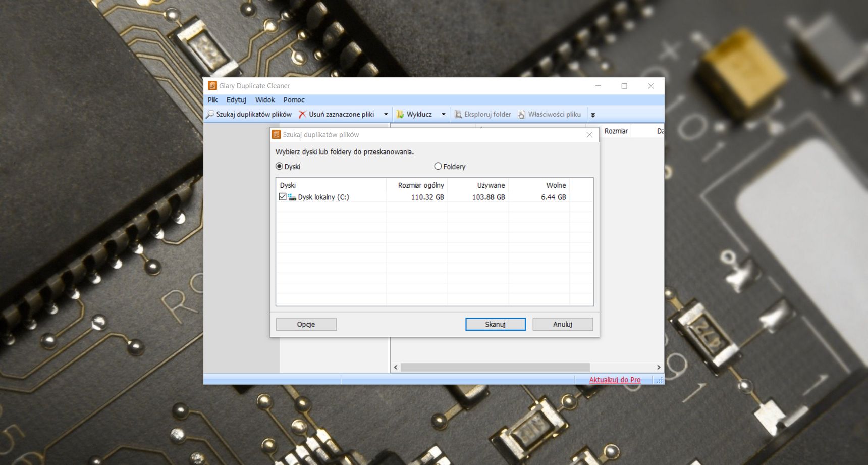Screen dimensions: 868x465
Task: Click the Eksploruj folder toolbar icon
Action: [x=458, y=115]
